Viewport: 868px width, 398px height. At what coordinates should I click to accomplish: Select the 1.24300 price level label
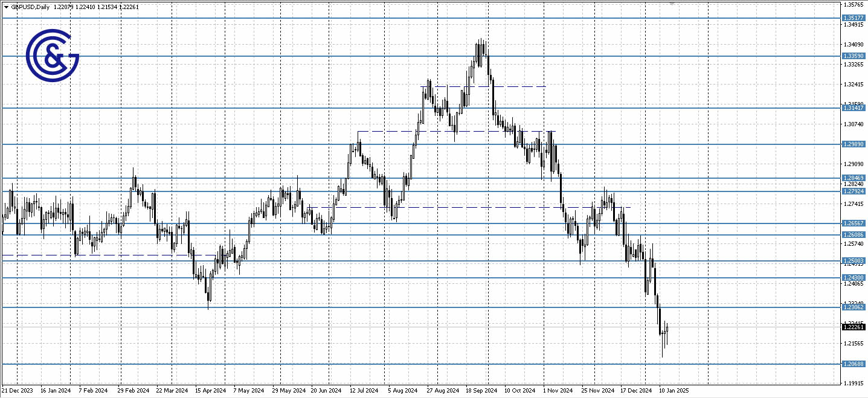(853, 277)
